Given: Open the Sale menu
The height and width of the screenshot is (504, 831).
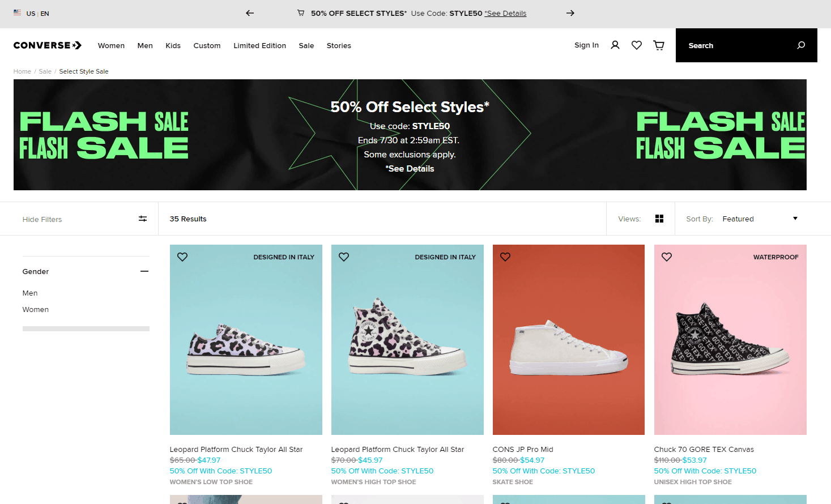Looking at the screenshot, I should pyautogui.click(x=306, y=45).
